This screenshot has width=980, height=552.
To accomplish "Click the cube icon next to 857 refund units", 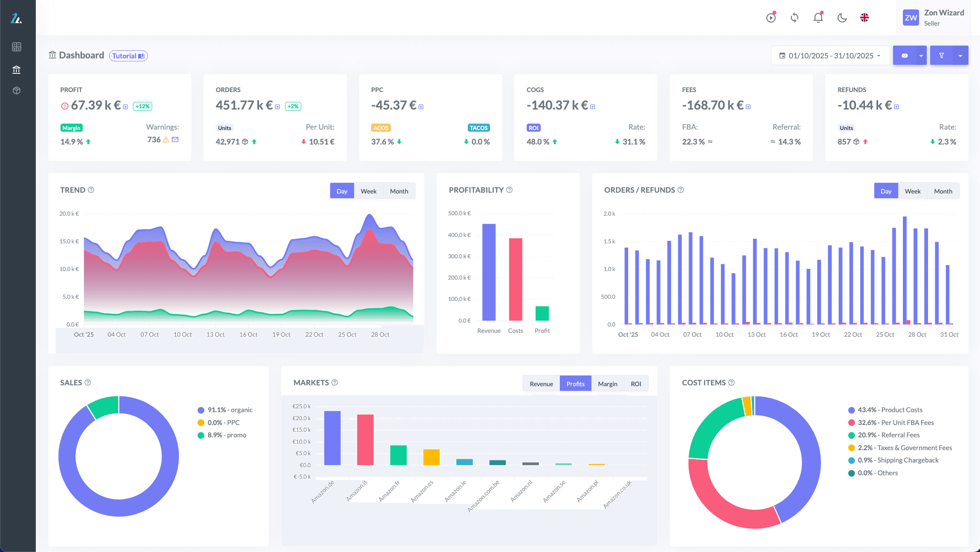I will [856, 142].
